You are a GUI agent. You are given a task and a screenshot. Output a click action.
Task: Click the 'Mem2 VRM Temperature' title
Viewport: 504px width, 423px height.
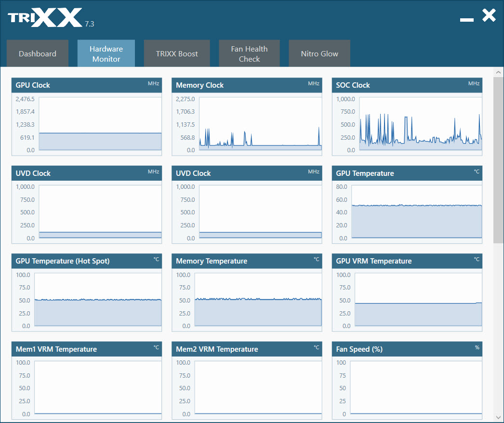coord(217,349)
